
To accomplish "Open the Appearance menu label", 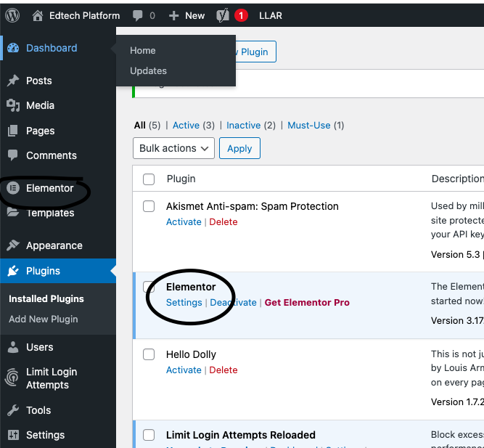I will coord(54,245).
